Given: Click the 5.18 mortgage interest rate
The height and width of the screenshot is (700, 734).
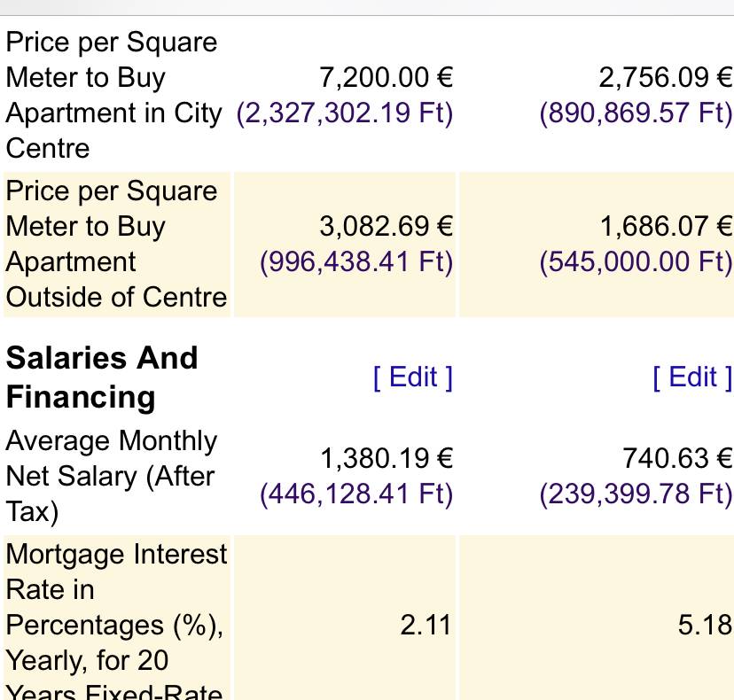Looking at the screenshot, I should [x=705, y=626].
